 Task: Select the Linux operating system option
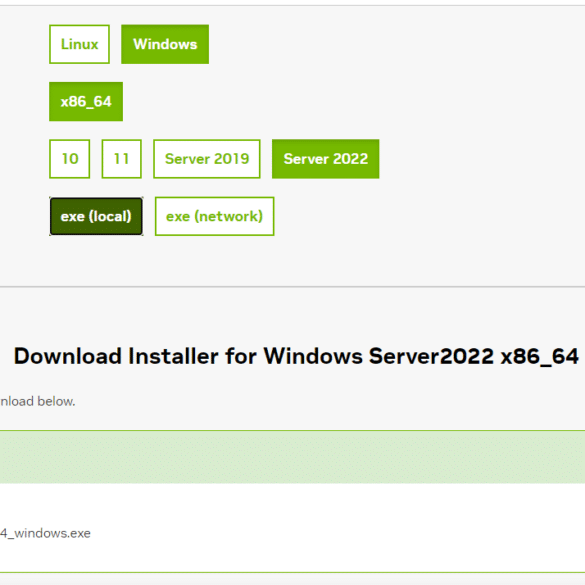pos(79,44)
